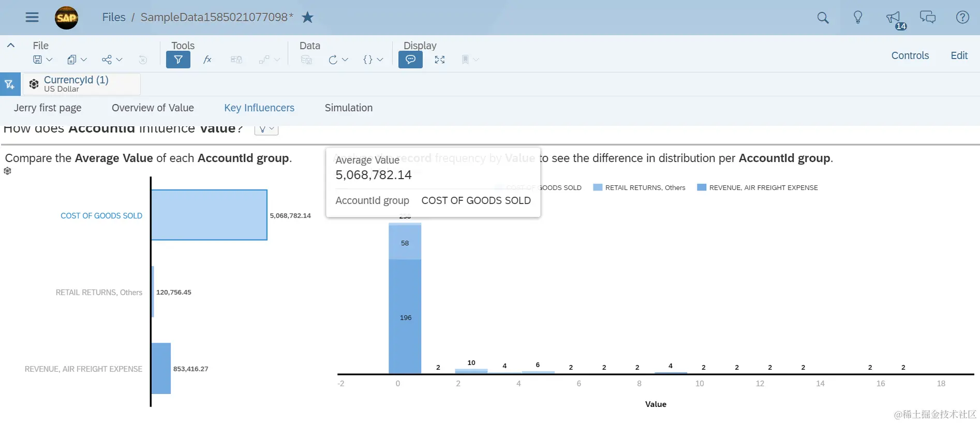Click the COST OF GOODS SOLD axis label
The width and height of the screenshot is (980, 423).
tap(101, 215)
